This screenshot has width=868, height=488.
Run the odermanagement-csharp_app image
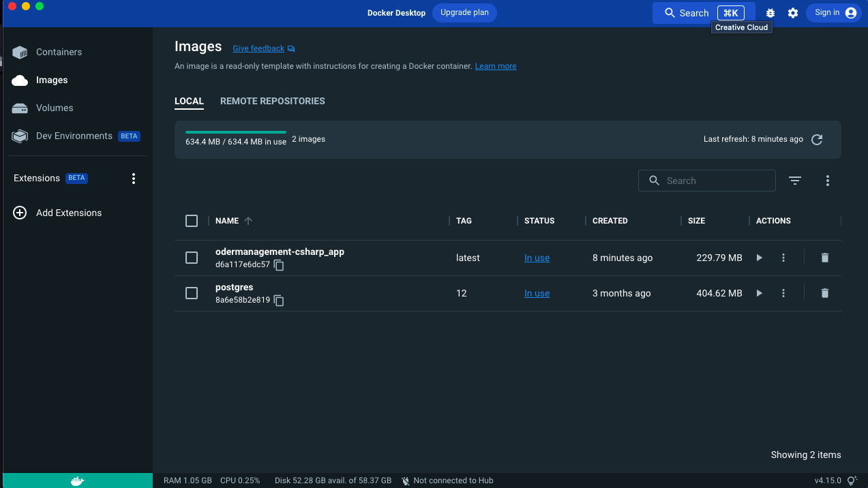(760, 258)
